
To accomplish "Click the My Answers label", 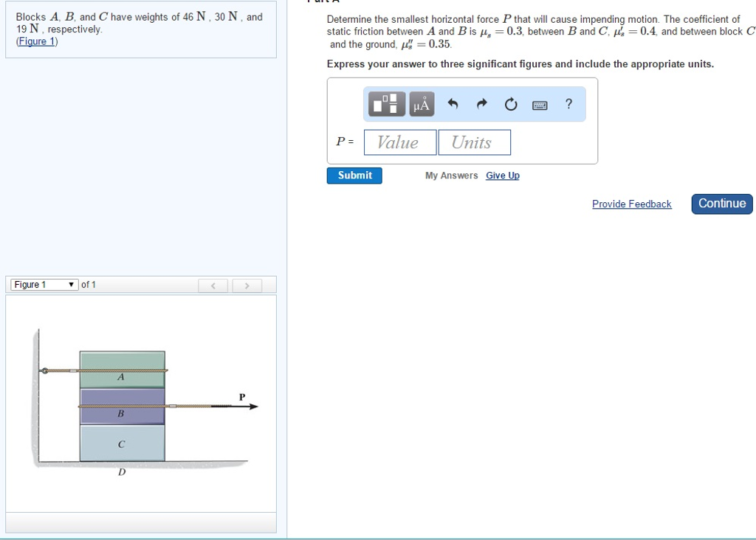I will point(451,176).
